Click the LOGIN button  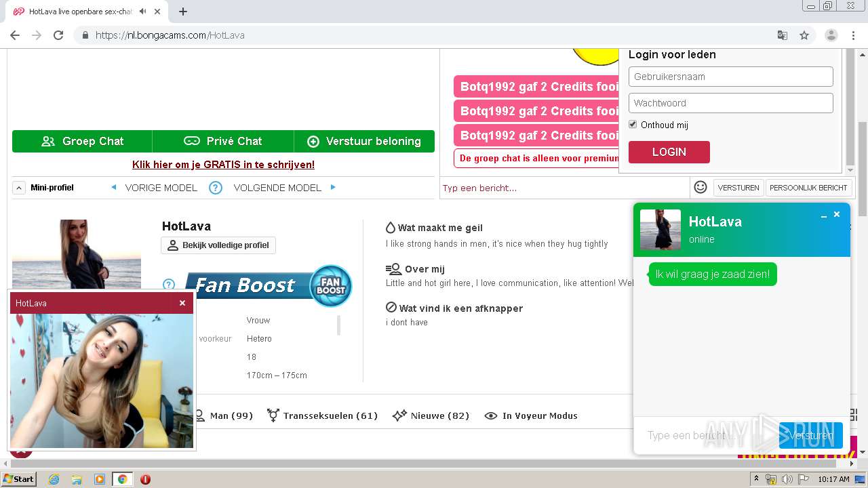click(669, 152)
